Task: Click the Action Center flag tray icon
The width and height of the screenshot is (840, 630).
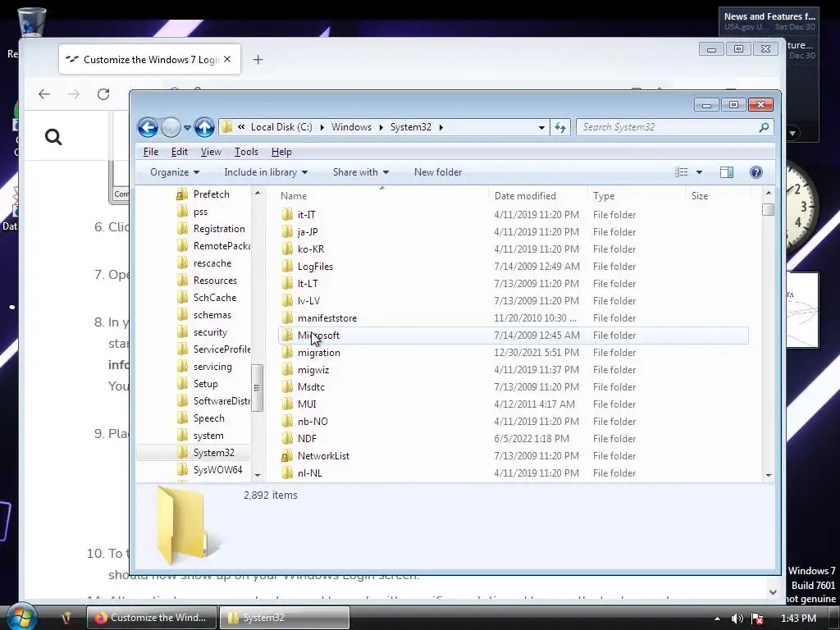Action: 757,619
